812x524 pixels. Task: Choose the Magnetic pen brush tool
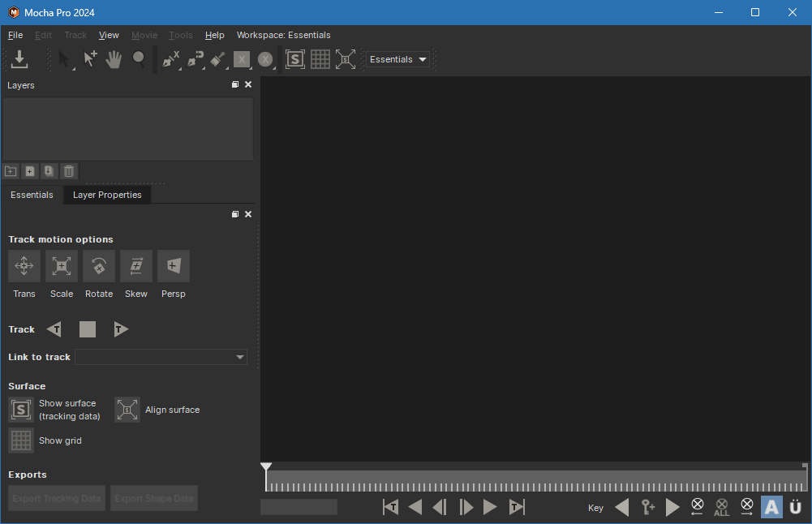pos(217,59)
